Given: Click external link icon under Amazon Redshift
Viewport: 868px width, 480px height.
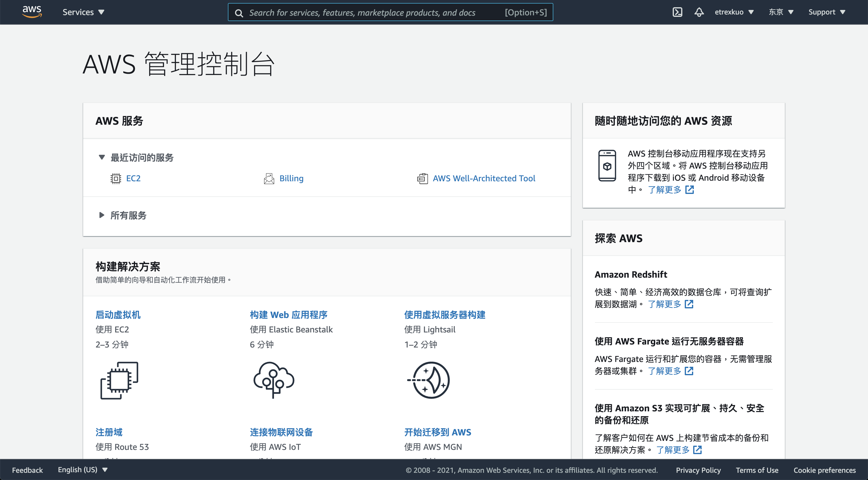Looking at the screenshot, I should 689,304.
